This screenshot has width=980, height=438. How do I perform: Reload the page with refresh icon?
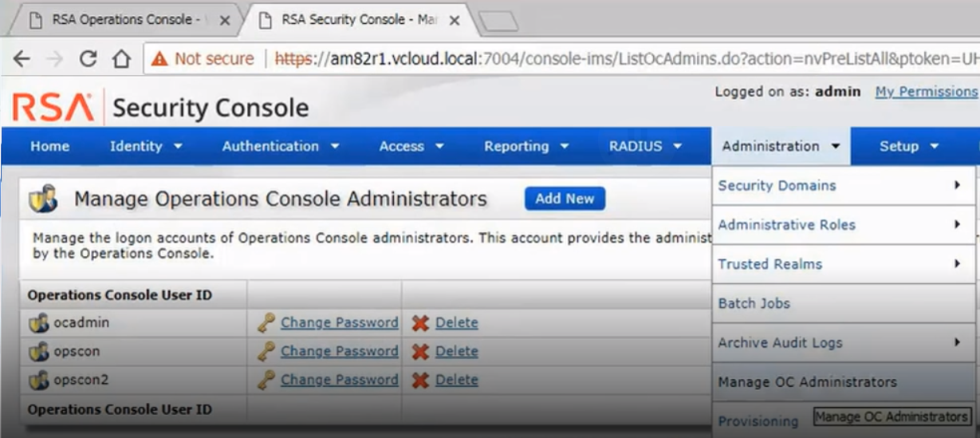click(x=88, y=59)
